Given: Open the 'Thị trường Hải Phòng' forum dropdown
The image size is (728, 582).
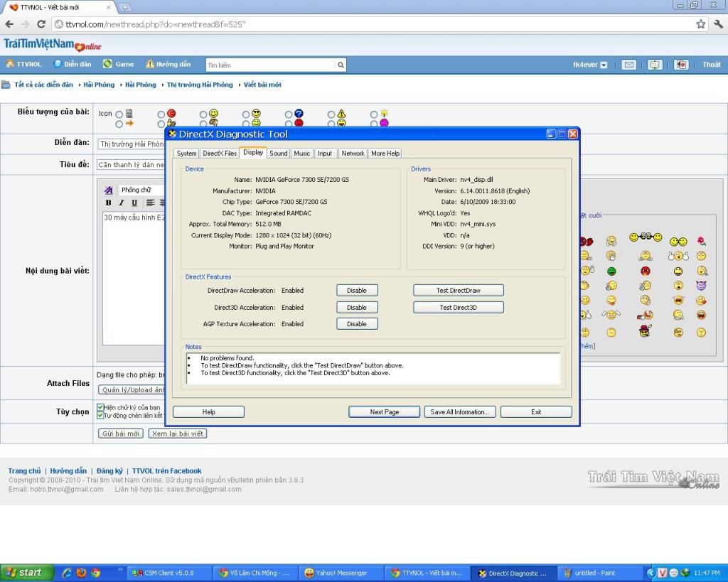Looking at the screenshot, I should (x=131, y=144).
